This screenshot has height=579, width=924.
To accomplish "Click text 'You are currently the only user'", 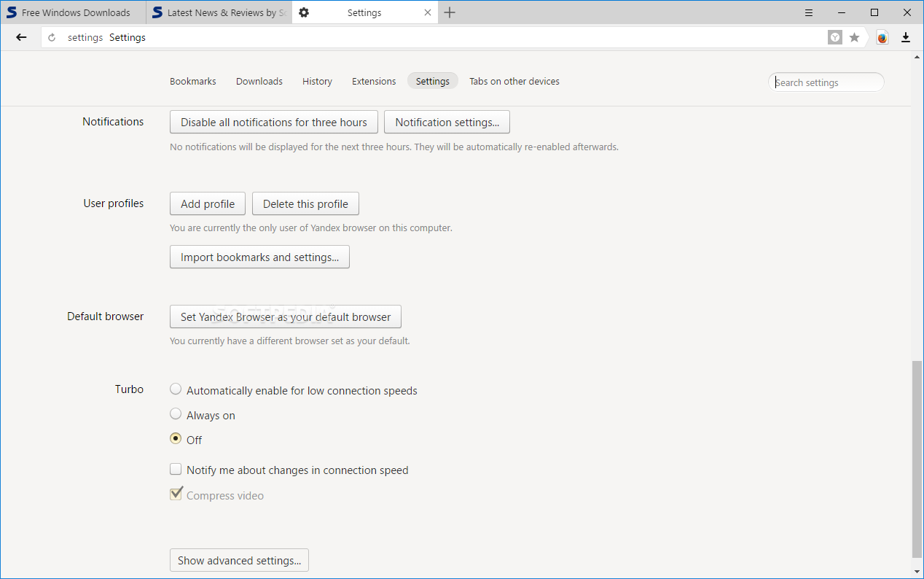I will pyautogui.click(x=311, y=228).
